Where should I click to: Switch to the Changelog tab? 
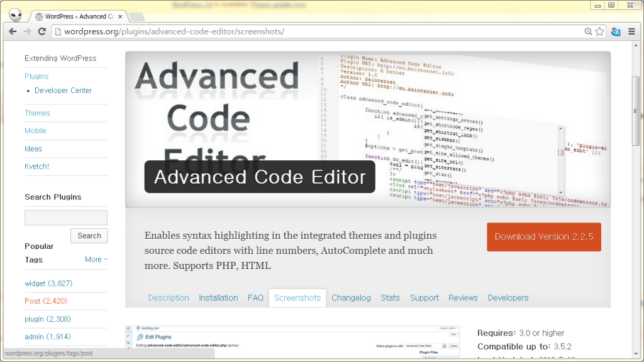[351, 297]
